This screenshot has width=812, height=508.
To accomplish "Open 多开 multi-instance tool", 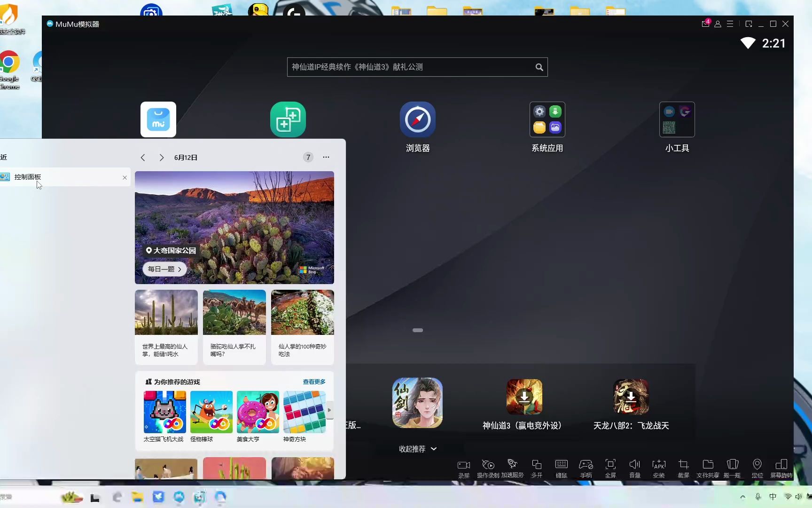I will coord(537,468).
